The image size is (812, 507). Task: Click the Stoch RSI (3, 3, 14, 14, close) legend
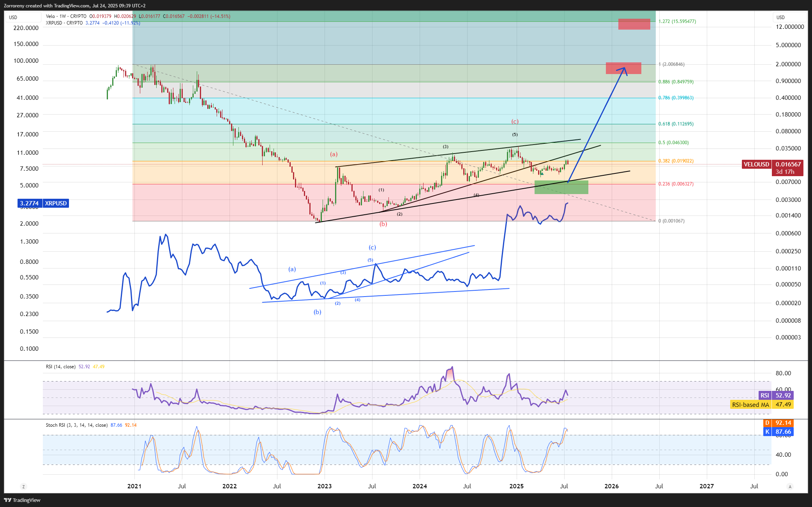77,425
